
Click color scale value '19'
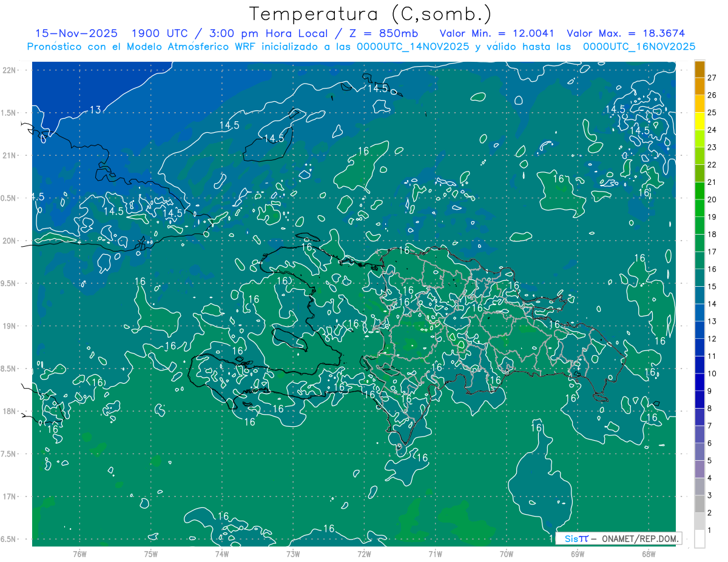pos(712,217)
